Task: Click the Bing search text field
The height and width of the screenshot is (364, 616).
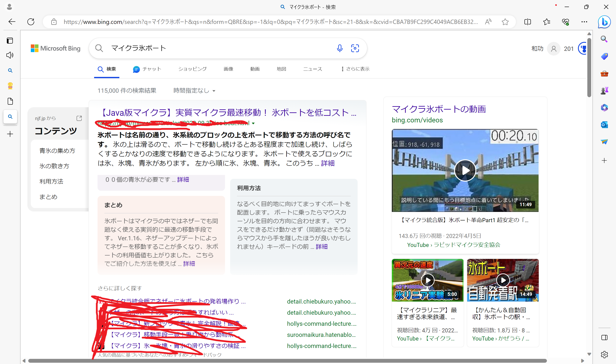Action: [x=221, y=48]
